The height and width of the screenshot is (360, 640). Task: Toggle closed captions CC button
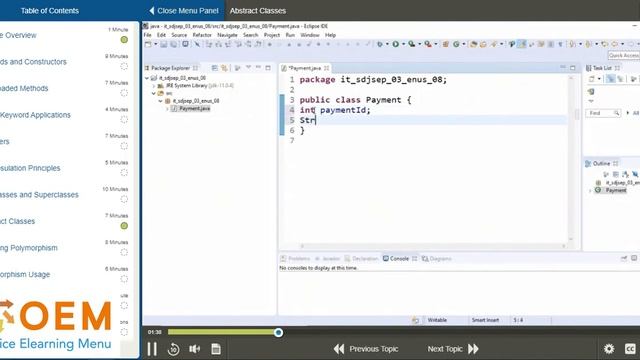click(630, 349)
